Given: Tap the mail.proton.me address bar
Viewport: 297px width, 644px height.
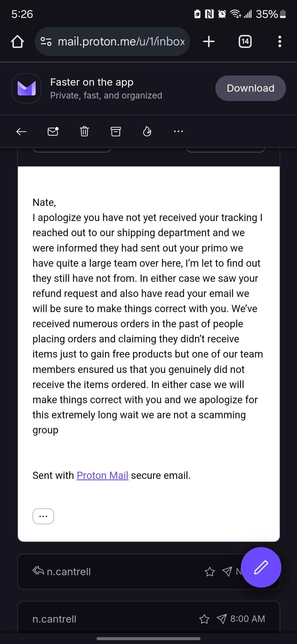Looking at the screenshot, I should click(121, 42).
